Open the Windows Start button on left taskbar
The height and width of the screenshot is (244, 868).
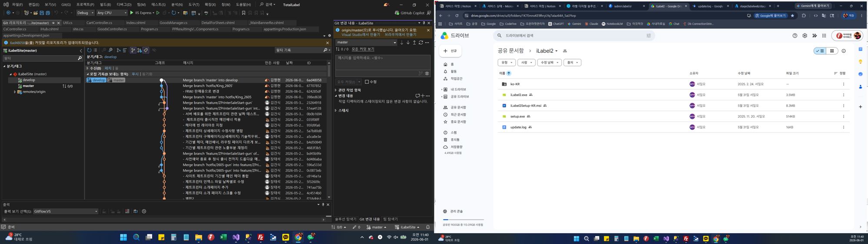click(x=123, y=237)
